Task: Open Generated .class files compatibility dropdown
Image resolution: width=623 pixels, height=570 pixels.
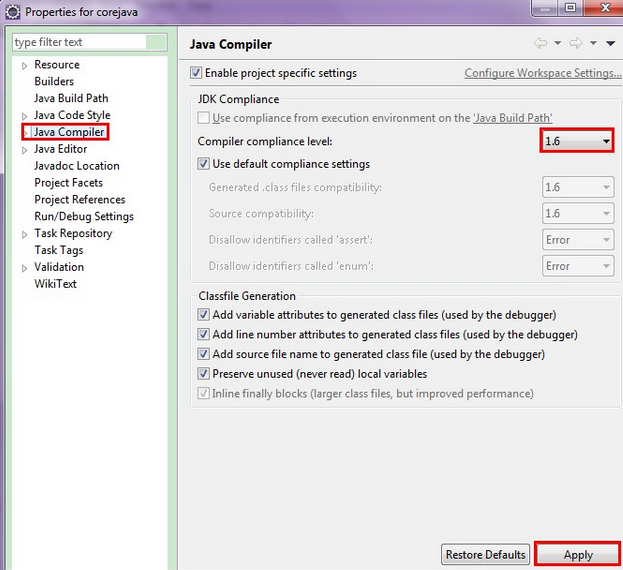Action: [x=578, y=187]
